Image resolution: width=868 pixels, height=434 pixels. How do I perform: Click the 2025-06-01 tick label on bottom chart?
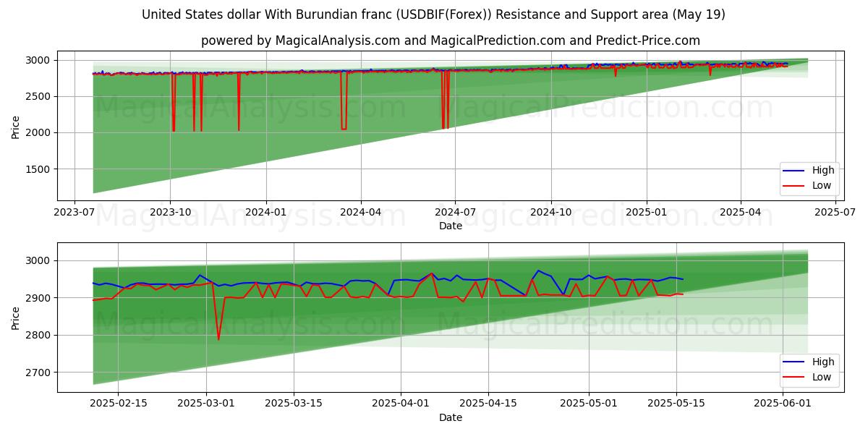point(783,404)
